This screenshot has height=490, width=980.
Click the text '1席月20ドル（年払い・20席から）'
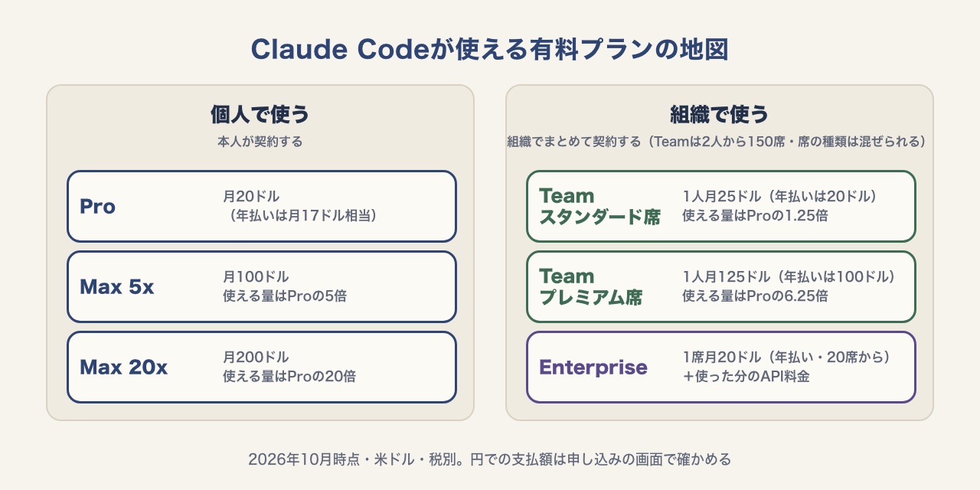click(786, 358)
